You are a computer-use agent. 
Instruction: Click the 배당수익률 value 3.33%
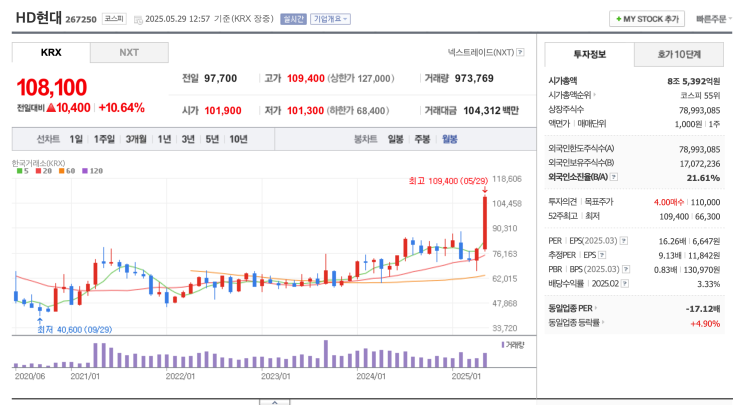708,284
